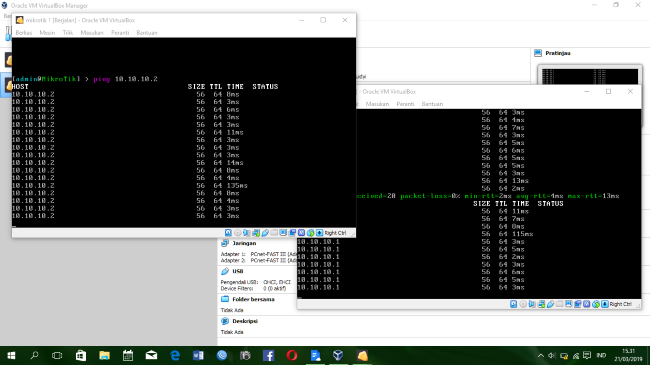Viewport: 650px width, 365px height.
Task: Open Windows taskbar search
Action: pos(34,355)
